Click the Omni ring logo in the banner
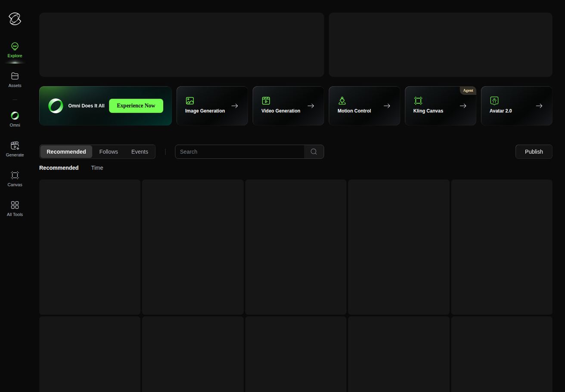565x392 pixels. pos(56,106)
